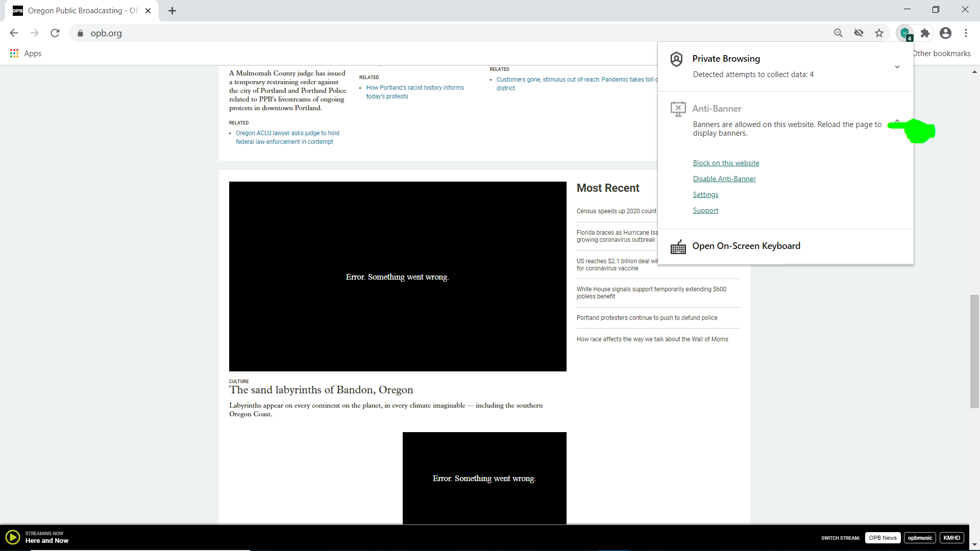Click Block on this website link
This screenshot has width=980, height=551.
click(726, 163)
